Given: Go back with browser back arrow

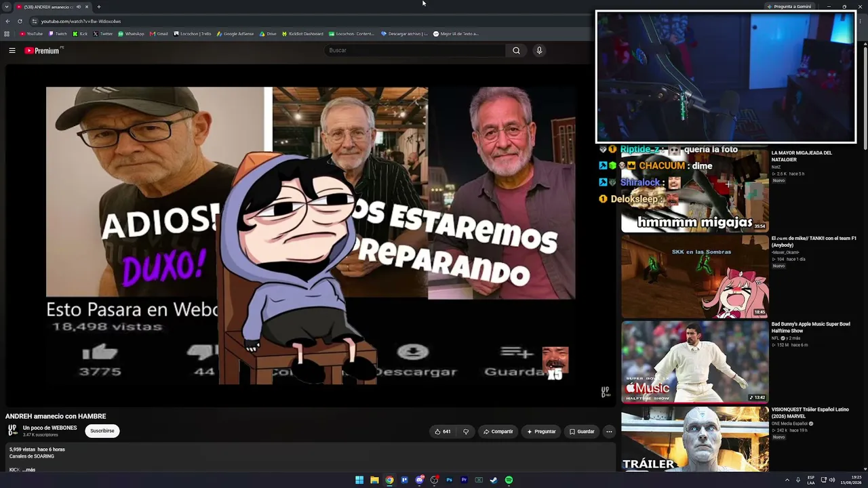Looking at the screenshot, I should [8, 21].
